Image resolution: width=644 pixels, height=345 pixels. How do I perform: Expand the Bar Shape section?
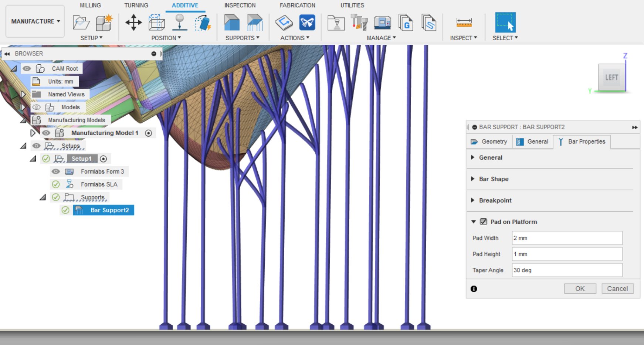(473, 179)
